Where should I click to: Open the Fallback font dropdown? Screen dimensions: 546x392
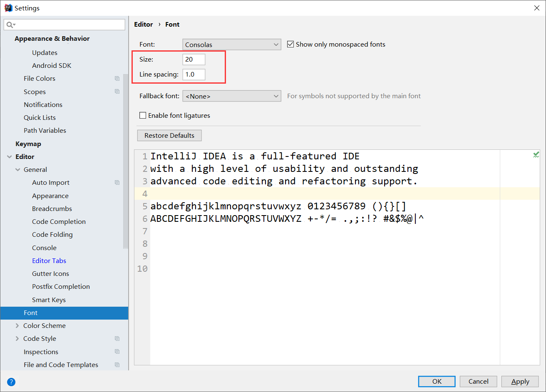pos(232,96)
